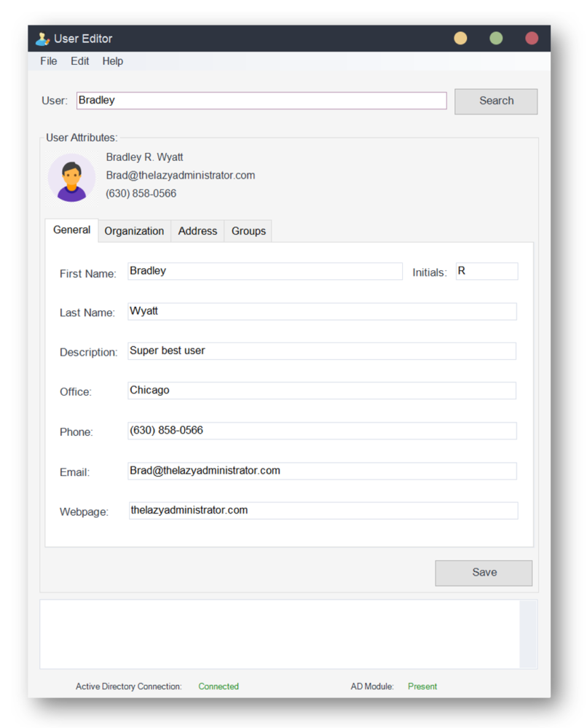Open the File menu

49,61
